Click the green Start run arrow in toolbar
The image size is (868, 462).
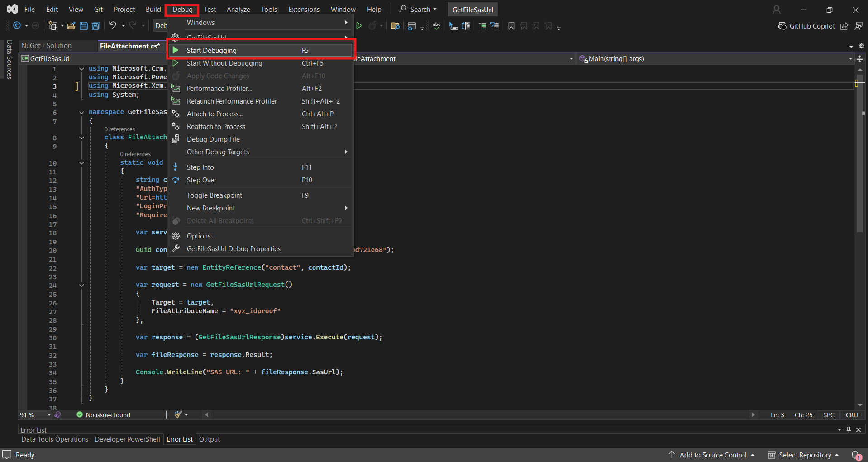click(x=359, y=26)
